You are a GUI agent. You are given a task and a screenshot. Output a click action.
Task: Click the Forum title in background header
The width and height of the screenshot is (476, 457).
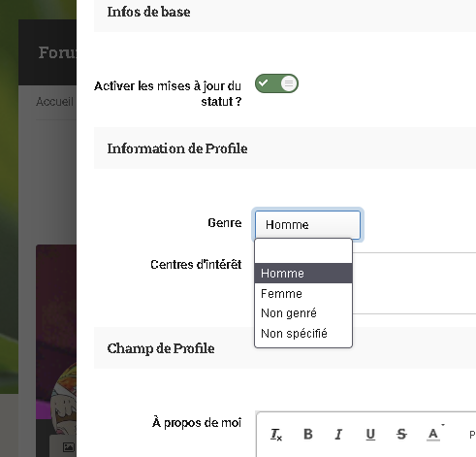[57, 52]
